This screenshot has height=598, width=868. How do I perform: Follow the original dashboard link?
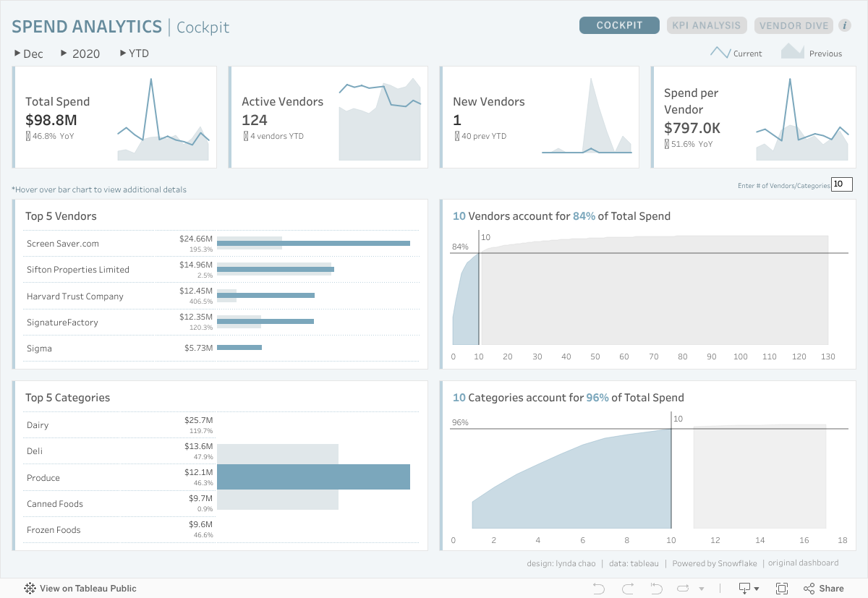point(803,562)
